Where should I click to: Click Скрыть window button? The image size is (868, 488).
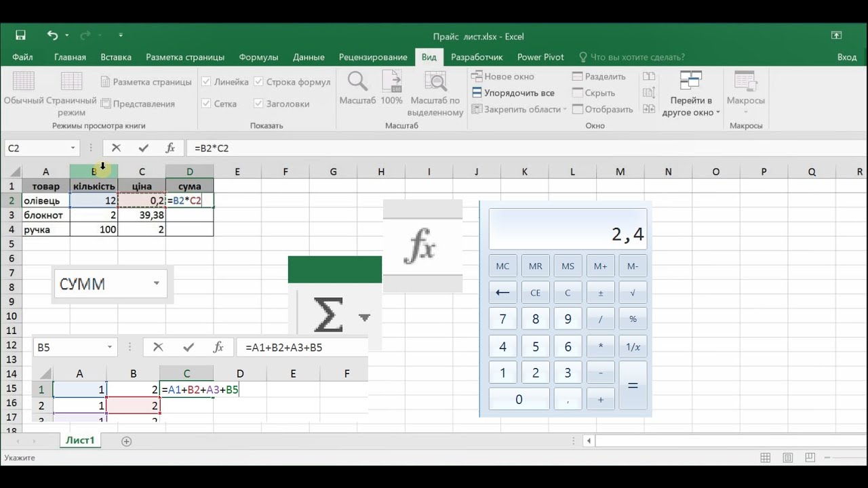[593, 93]
